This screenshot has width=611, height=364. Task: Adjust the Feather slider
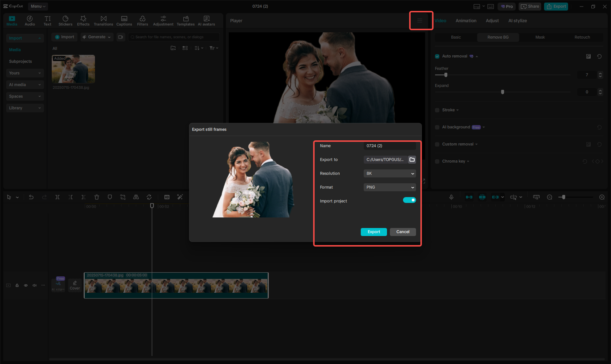tap(446, 75)
